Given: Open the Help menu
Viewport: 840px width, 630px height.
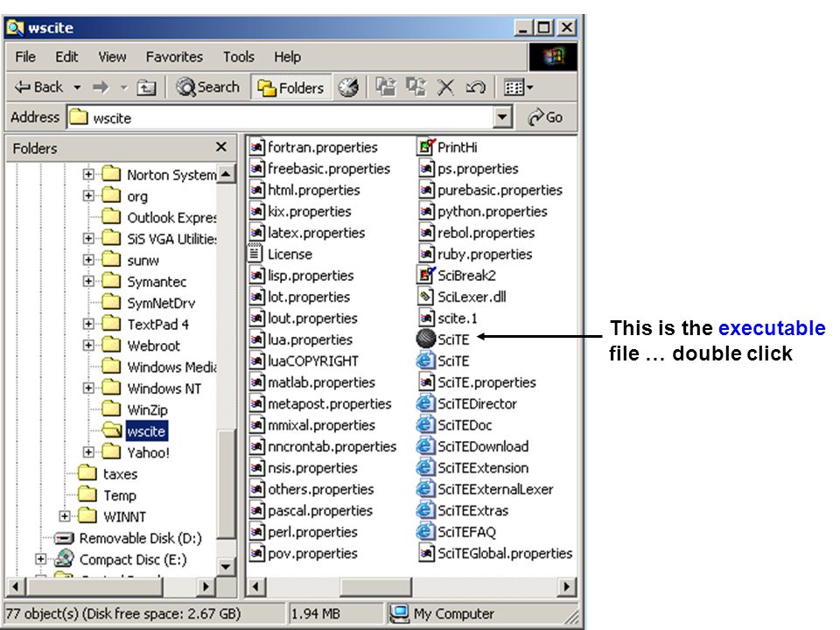Looking at the screenshot, I should click(x=287, y=56).
